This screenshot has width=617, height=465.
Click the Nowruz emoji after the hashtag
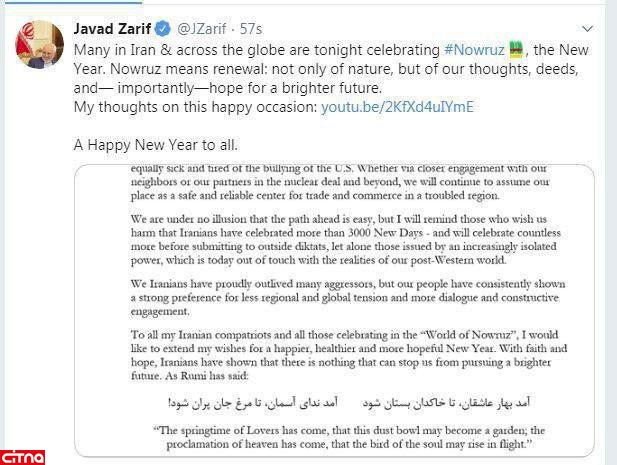(514, 48)
